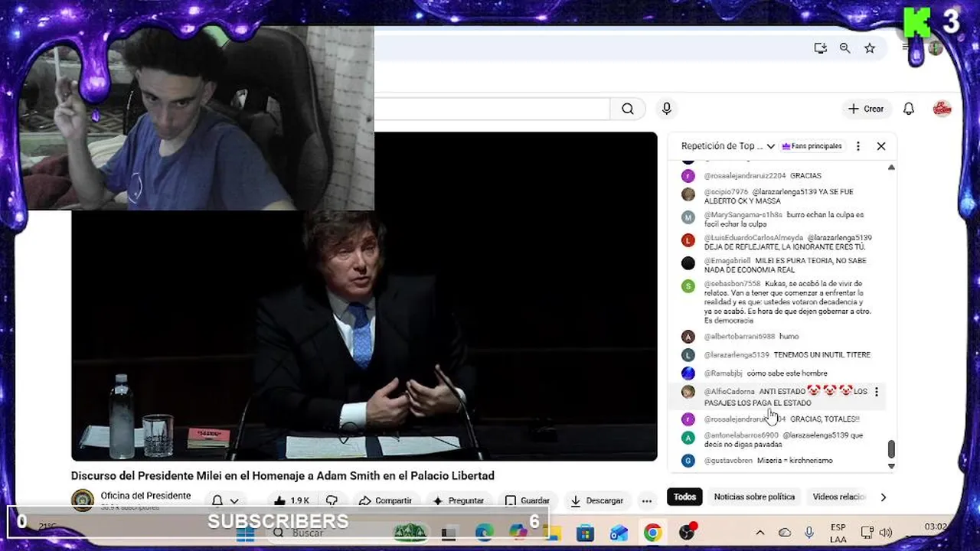
Task: Click username @scipio7976 in chat
Action: [x=726, y=192]
